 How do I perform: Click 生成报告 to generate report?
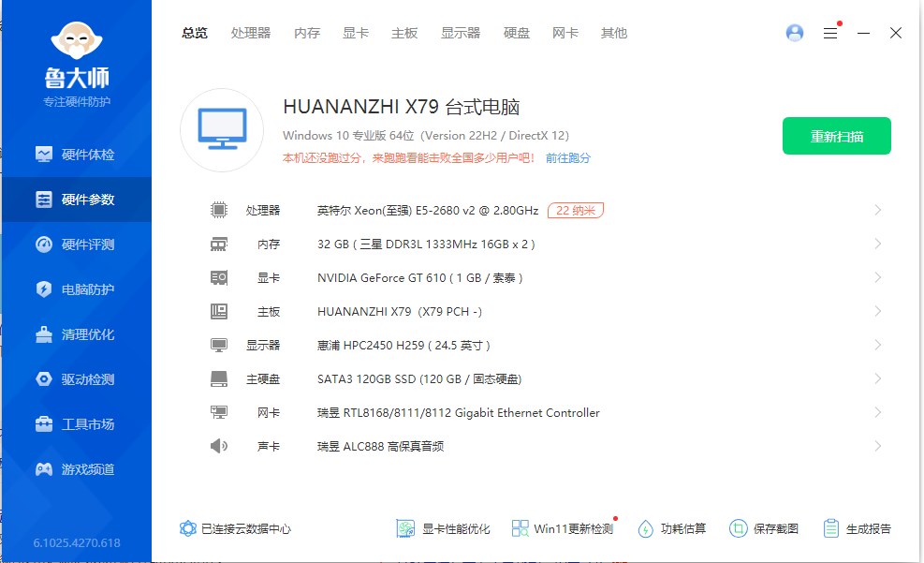858,528
